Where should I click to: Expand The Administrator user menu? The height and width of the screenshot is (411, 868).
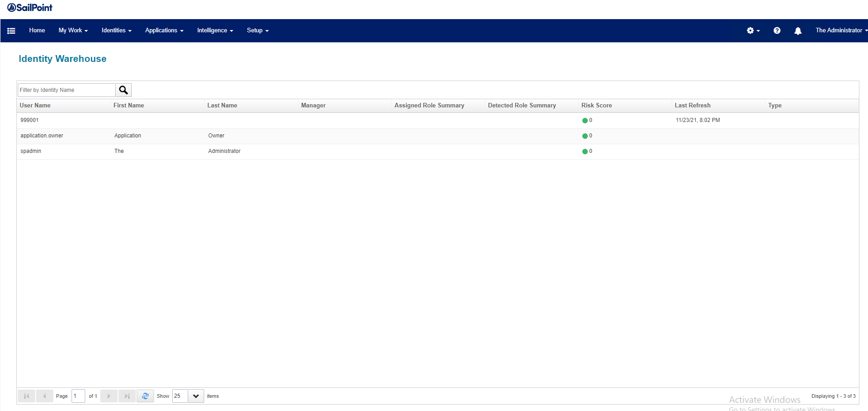841,30
